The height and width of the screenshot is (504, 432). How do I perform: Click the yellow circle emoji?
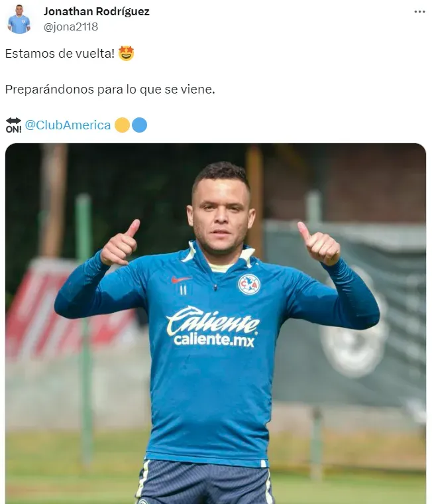tap(122, 125)
